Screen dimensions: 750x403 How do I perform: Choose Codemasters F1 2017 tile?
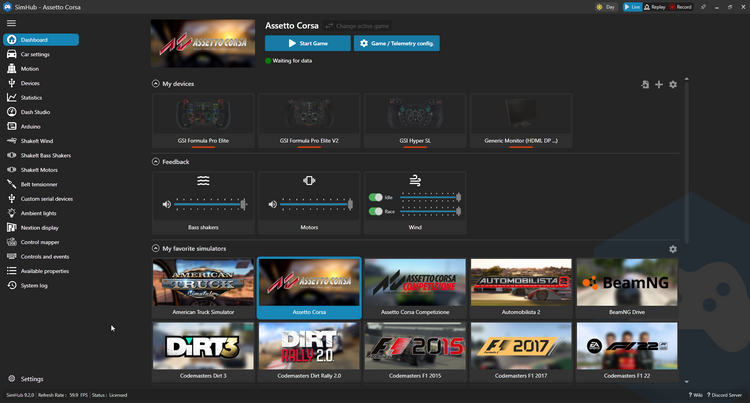[521, 351]
